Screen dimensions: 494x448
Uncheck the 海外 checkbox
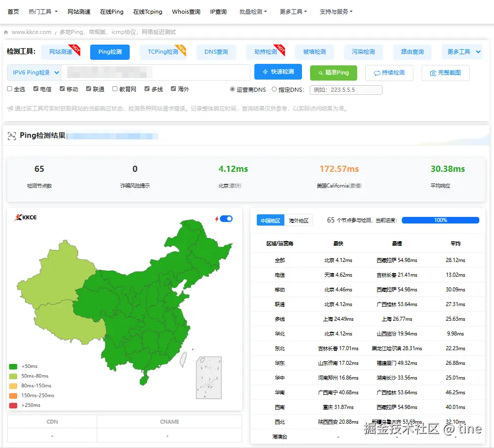173,89
